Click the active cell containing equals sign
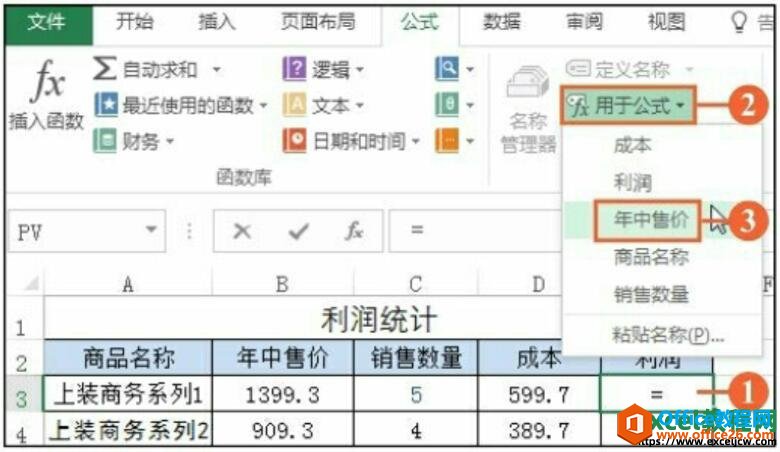The height and width of the screenshot is (452, 780). (x=657, y=394)
